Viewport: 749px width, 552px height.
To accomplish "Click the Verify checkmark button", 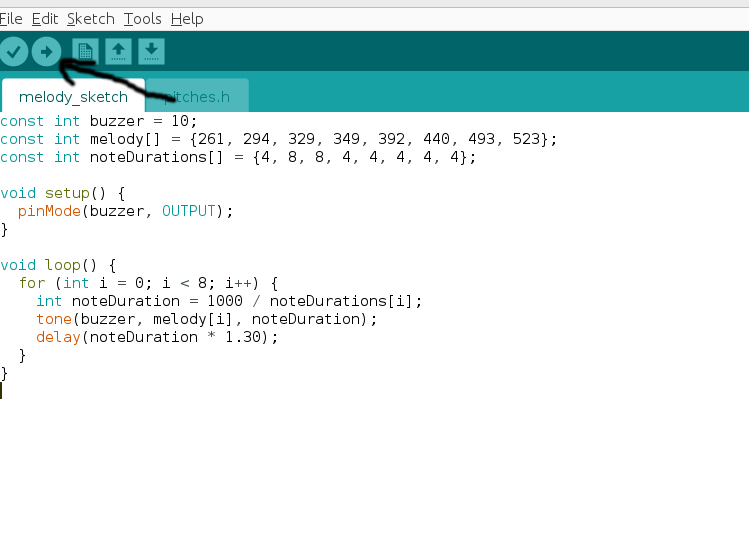I will [x=13, y=52].
